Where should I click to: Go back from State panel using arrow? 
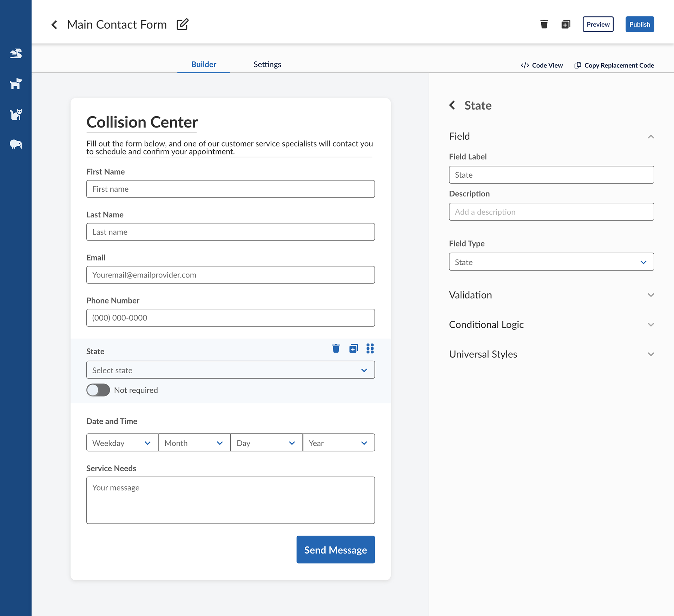coord(452,105)
